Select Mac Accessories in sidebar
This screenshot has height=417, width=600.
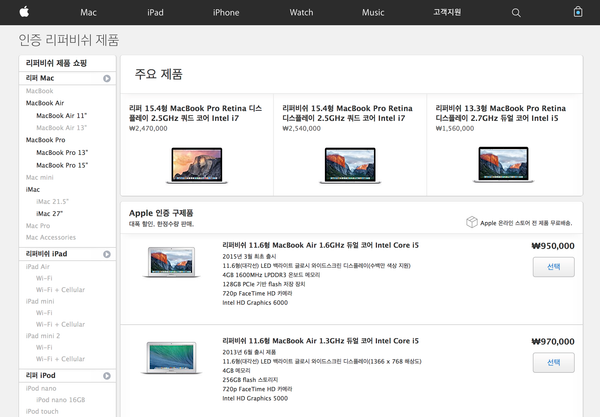(51, 238)
